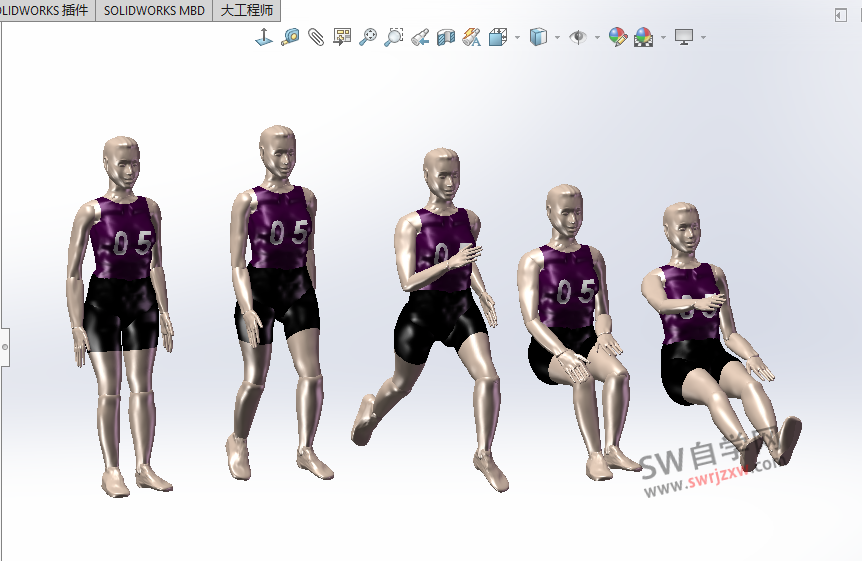The image size is (862, 561).
Task: Click the panel collapse arrow at the window's top right
Action: point(840,15)
